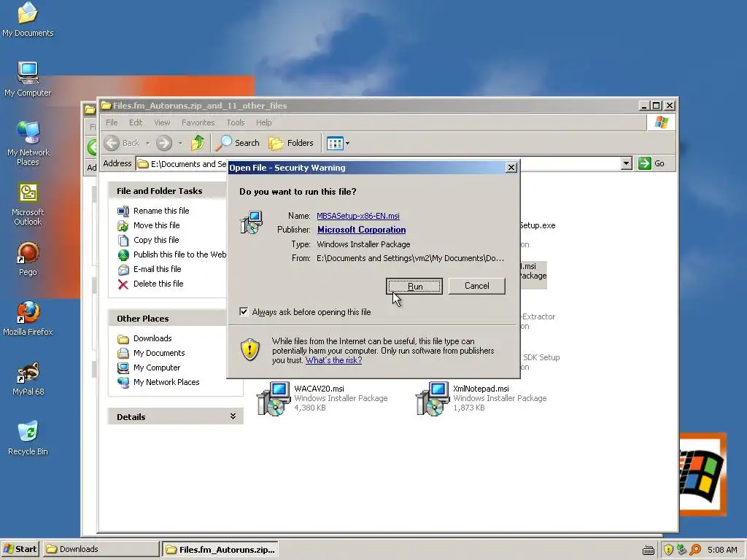Screen dimensions: 747x560
Task: Open the View menu
Action: tap(162, 122)
